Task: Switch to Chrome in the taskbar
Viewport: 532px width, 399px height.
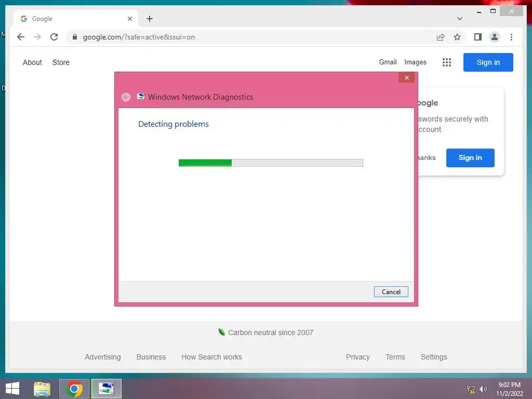Action: click(x=74, y=389)
